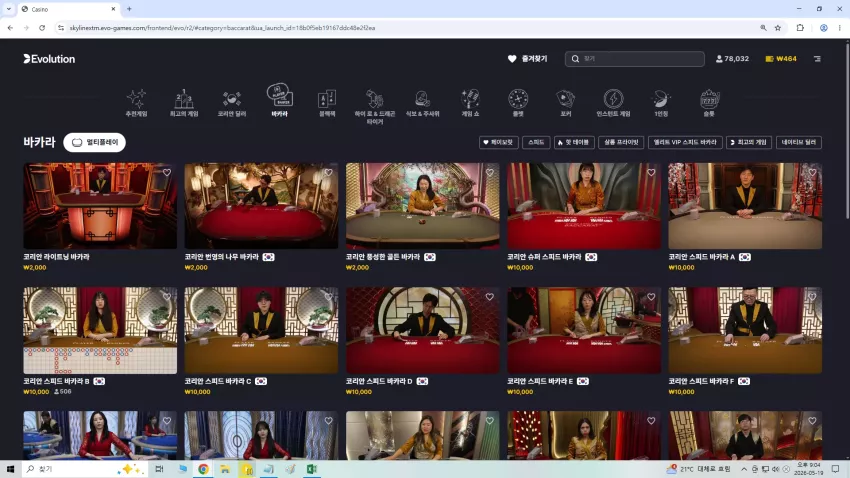
Task: Select the 코리안 딜러 category icon
Action: point(231,103)
